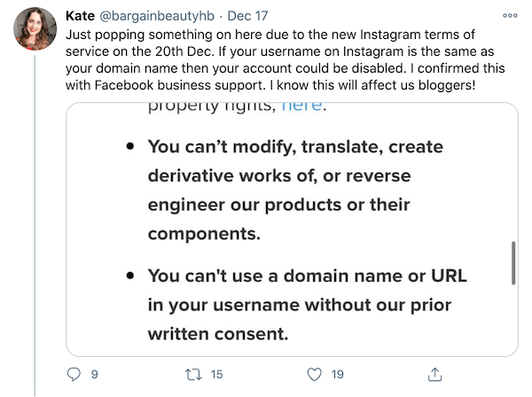532x397 pixels.
Task: Click the reply count 9
Action: [95, 374]
